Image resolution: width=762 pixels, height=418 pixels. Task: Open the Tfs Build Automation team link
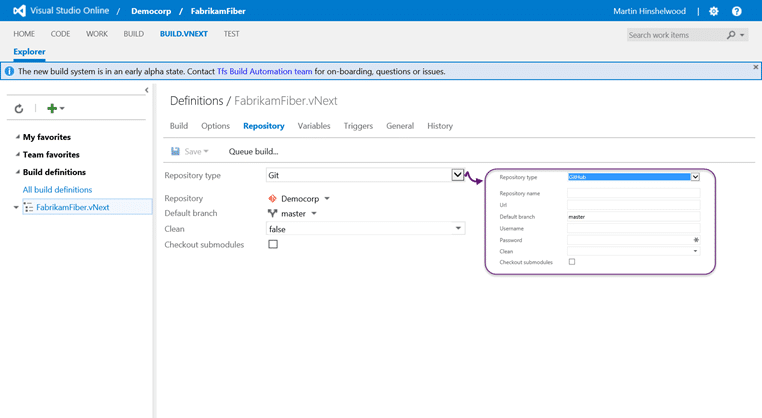pyautogui.click(x=264, y=71)
